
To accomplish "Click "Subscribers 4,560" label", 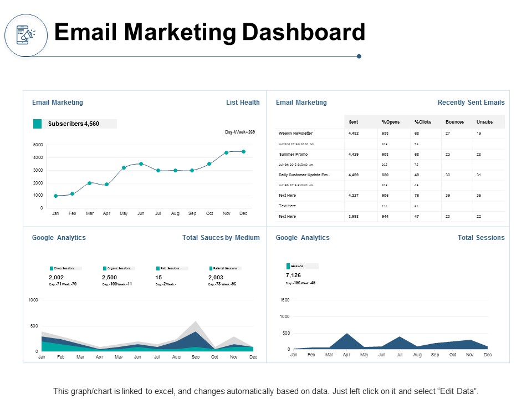I will 74,124.
